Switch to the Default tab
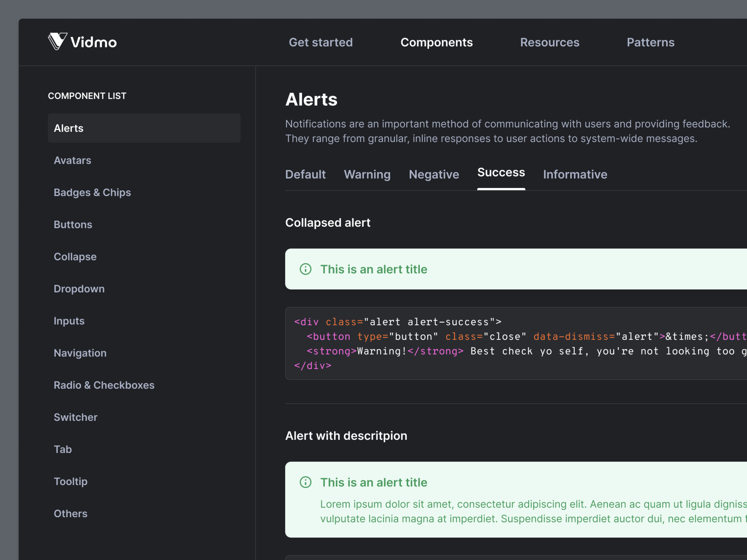This screenshot has width=747, height=560. [305, 174]
